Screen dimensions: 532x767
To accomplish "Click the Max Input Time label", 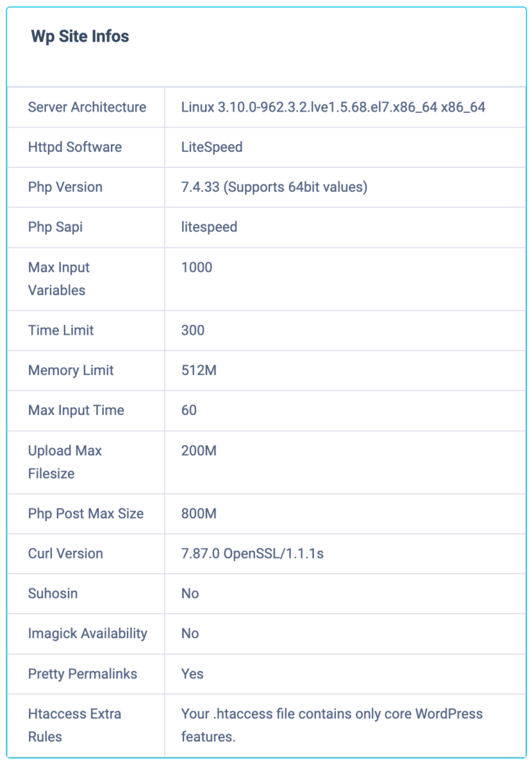I will [x=76, y=410].
